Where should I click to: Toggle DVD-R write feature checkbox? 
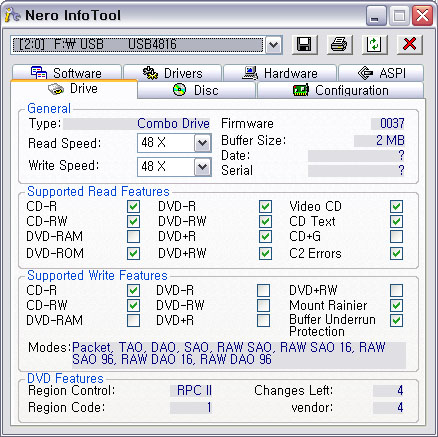tap(263, 290)
